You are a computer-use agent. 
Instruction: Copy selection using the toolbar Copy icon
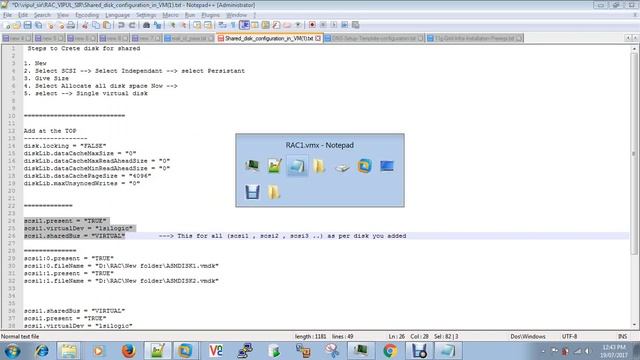click(96, 25)
